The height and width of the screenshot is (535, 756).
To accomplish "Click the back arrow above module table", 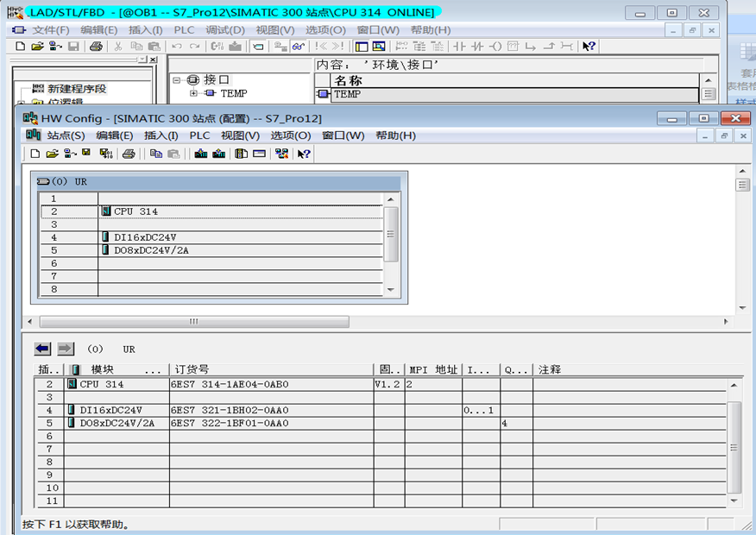I will [42, 349].
